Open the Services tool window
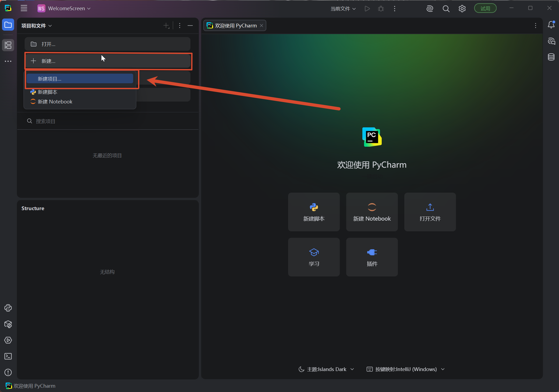The image size is (559, 392). [8, 340]
